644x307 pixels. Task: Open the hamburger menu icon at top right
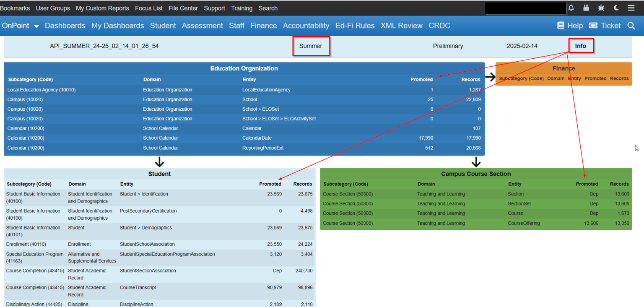pyautogui.click(x=631, y=8)
